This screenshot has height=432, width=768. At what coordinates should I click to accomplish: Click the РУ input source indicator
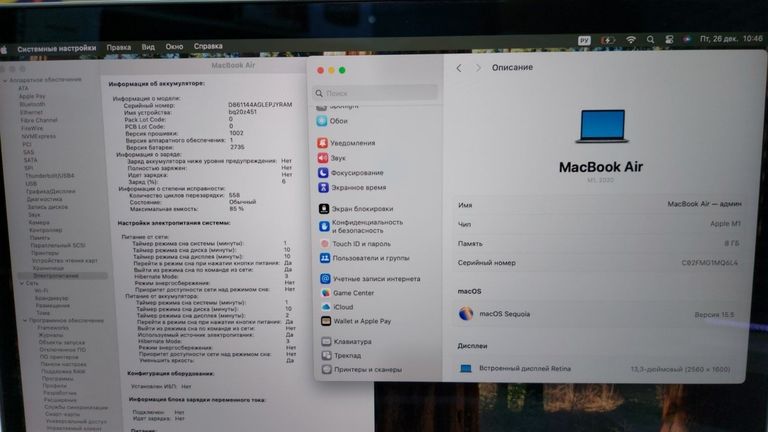click(x=584, y=41)
